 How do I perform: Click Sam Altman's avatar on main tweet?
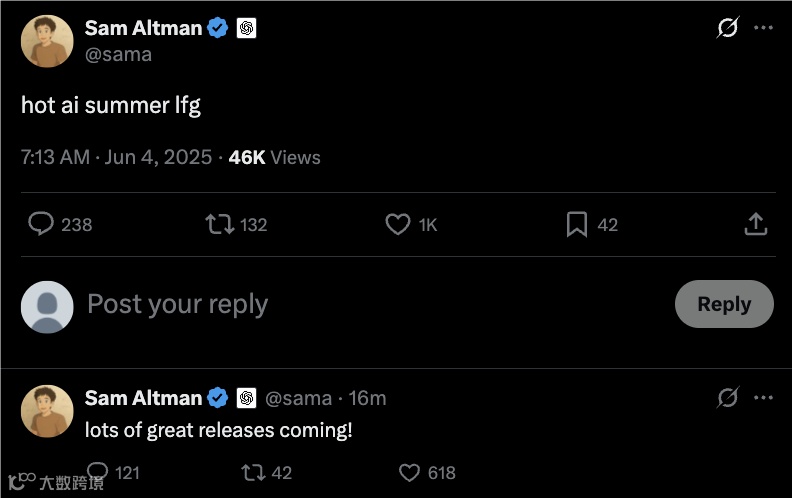pos(47,41)
